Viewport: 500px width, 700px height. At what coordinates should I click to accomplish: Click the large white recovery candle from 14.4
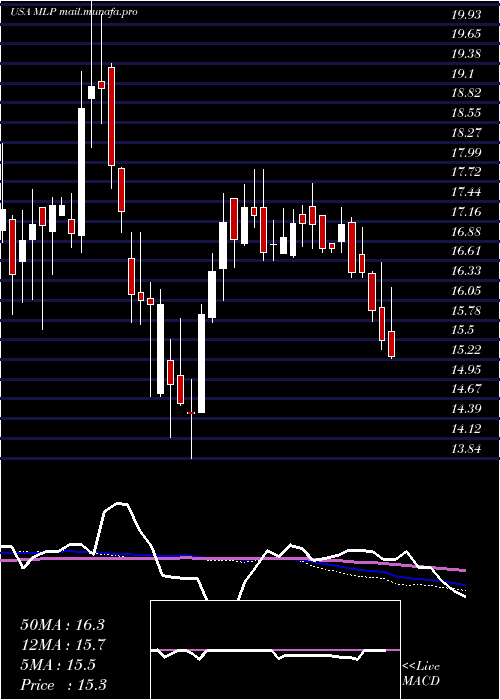pyautogui.click(x=201, y=363)
